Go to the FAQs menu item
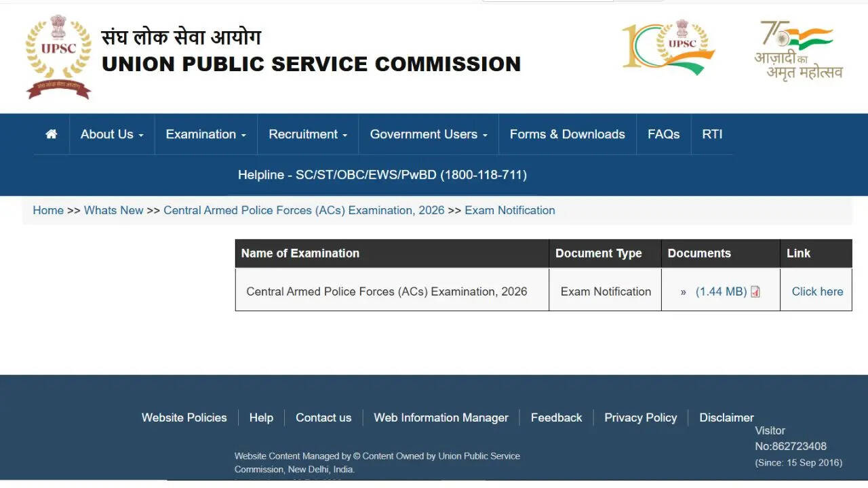Screen dimensions: 868x488 [x=663, y=134]
